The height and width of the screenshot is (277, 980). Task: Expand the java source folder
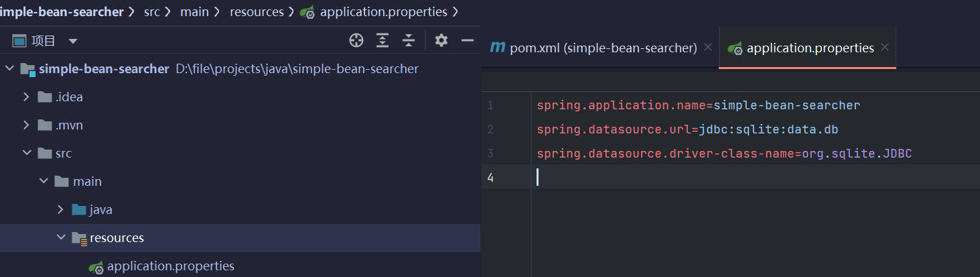[61, 210]
